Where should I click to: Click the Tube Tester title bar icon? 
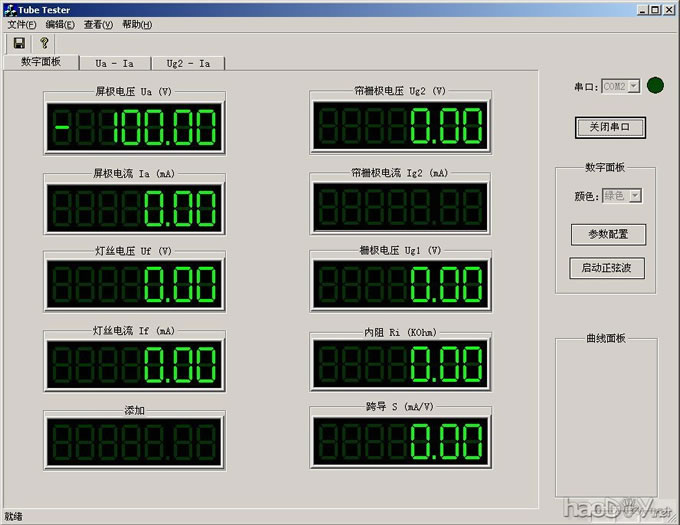[9, 9]
